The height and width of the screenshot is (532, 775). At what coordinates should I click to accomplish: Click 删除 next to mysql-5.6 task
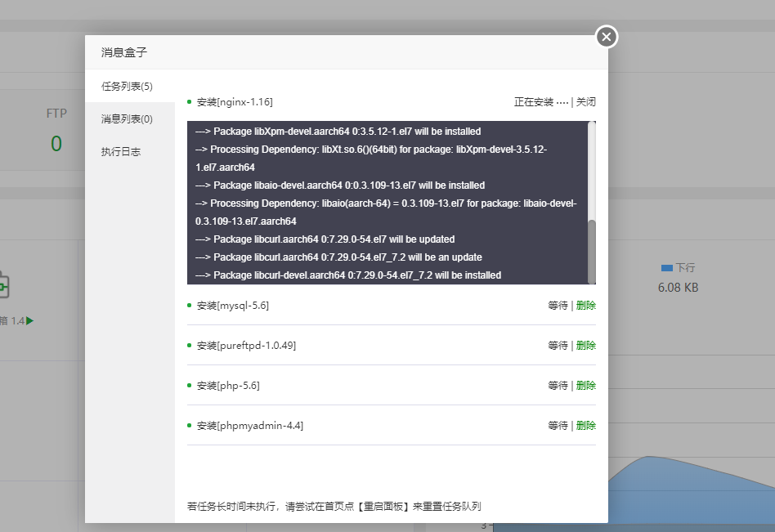pos(586,305)
